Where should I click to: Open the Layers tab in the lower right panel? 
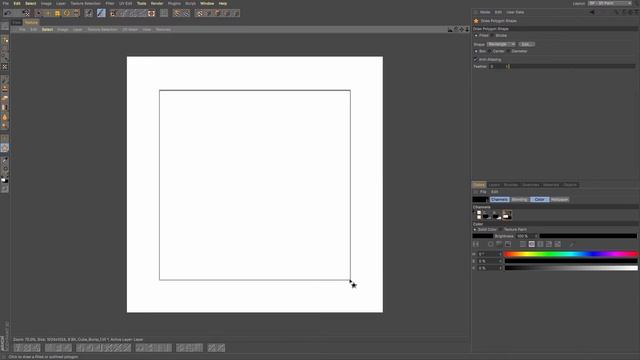pyautogui.click(x=494, y=185)
